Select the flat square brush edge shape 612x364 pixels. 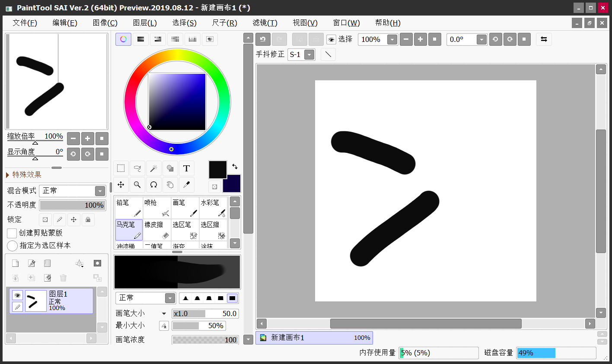233,298
